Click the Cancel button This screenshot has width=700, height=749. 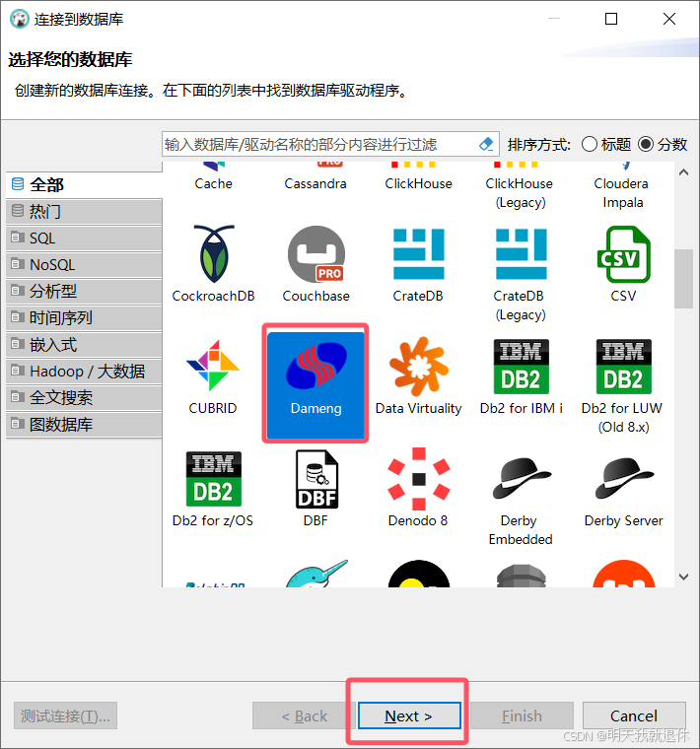coord(634,715)
